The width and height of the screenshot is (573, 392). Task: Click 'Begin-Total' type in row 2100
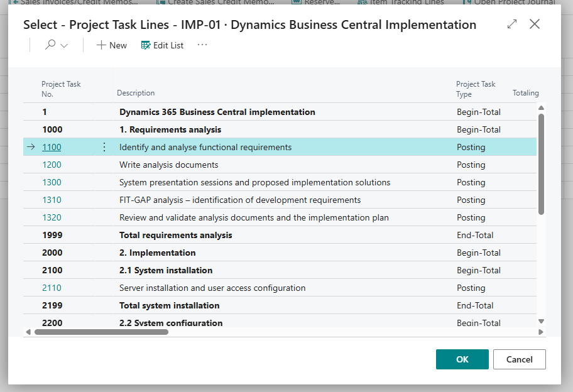(479, 270)
